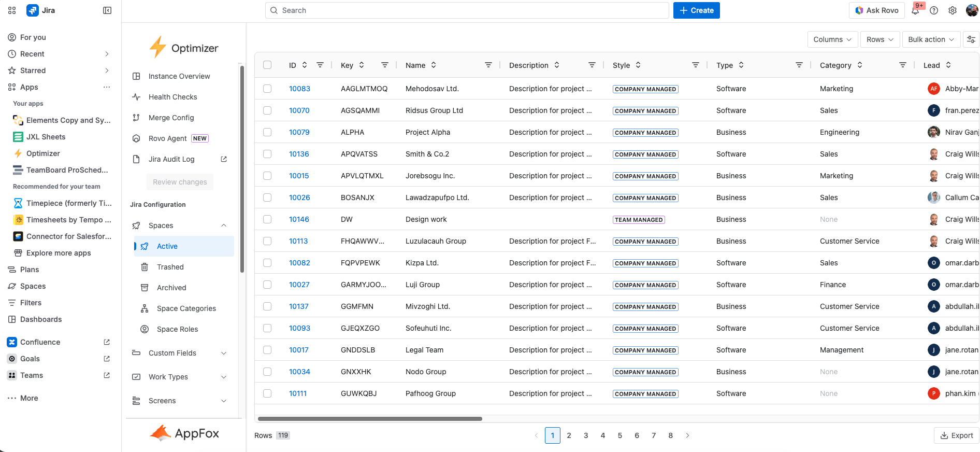Toggle the select-all checkbox in header
Screen dimensions: 980x452
[267, 65]
